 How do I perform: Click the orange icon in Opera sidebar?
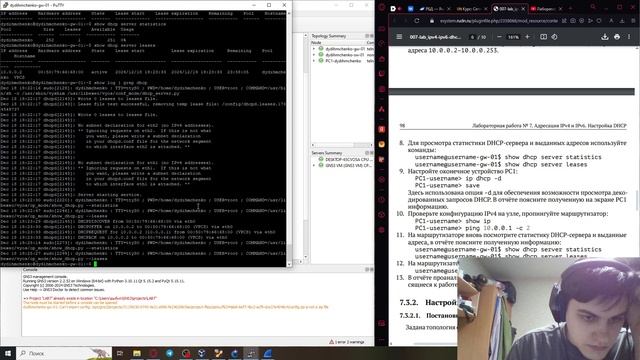(x=382, y=144)
